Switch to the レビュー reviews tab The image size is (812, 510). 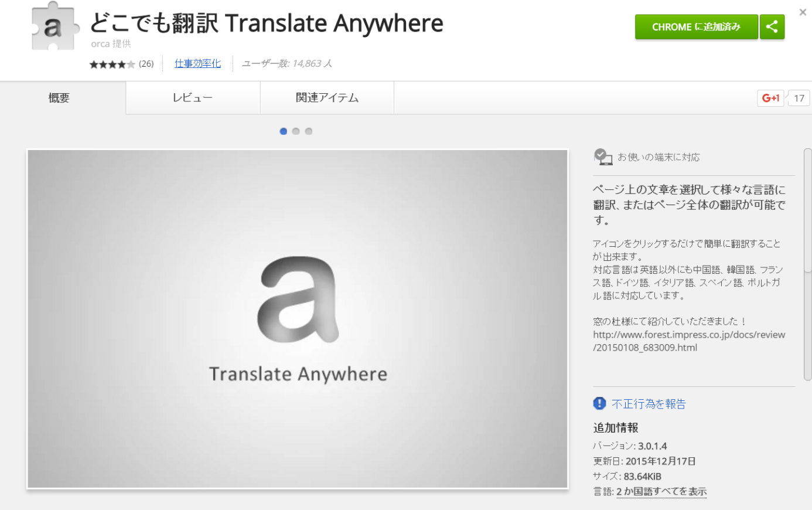(x=192, y=98)
